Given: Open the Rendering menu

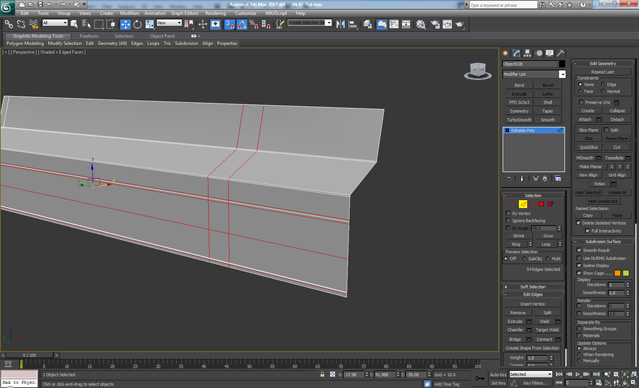Looking at the screenshot, I should click(x=216, y=13).
